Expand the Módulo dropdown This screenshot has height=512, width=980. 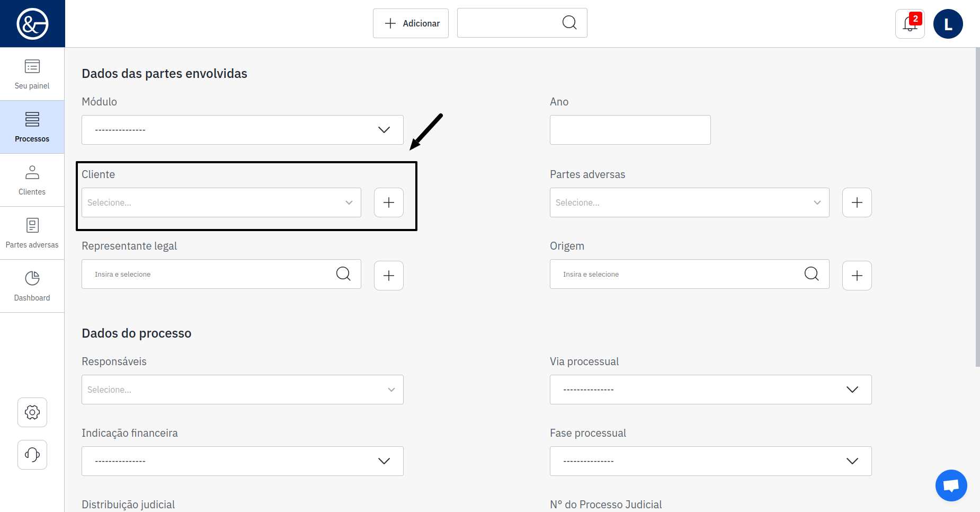(x=242, y=130)
